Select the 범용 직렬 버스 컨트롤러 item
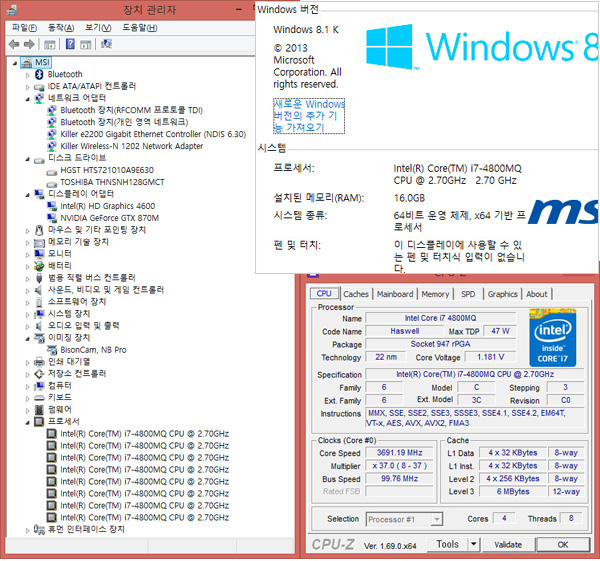This screenshot has height=561, width=600. point(91,278)
